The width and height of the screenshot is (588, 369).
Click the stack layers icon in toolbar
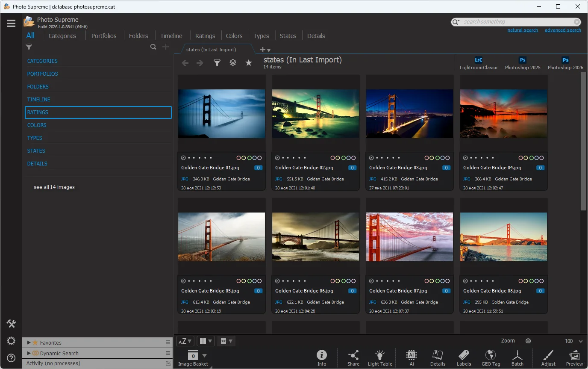(233, 63)
